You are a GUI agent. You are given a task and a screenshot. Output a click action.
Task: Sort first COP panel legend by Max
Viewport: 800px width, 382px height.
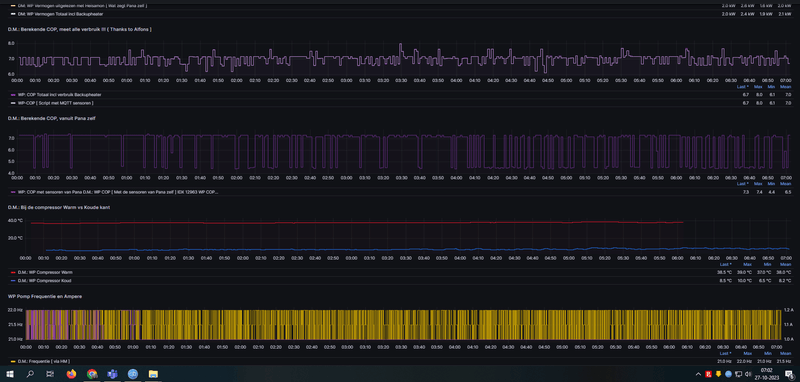pos(758,87)
